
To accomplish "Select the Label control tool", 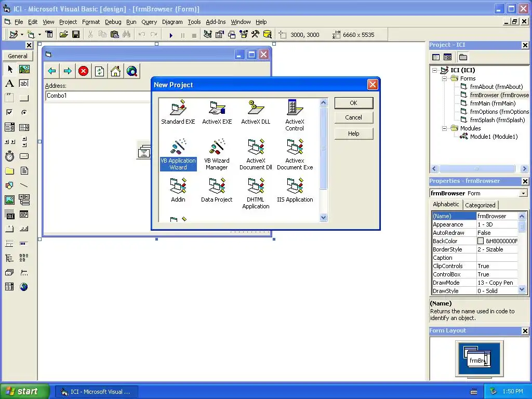I will tap(10, 84).
